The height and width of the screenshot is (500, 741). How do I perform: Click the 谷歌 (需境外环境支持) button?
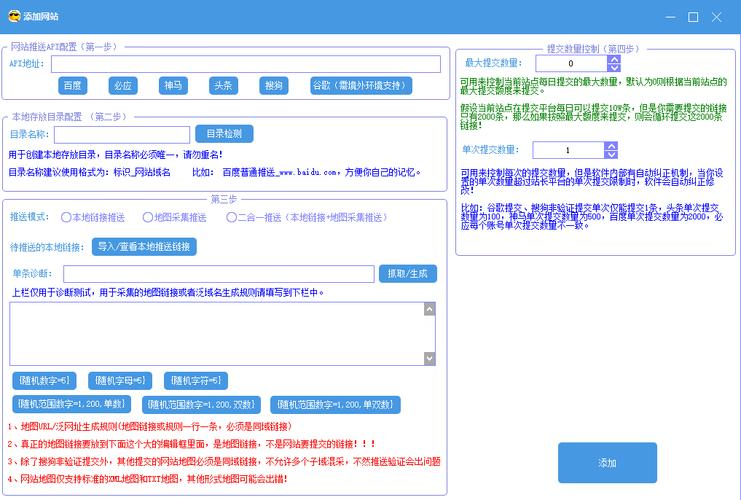(361, 86)
